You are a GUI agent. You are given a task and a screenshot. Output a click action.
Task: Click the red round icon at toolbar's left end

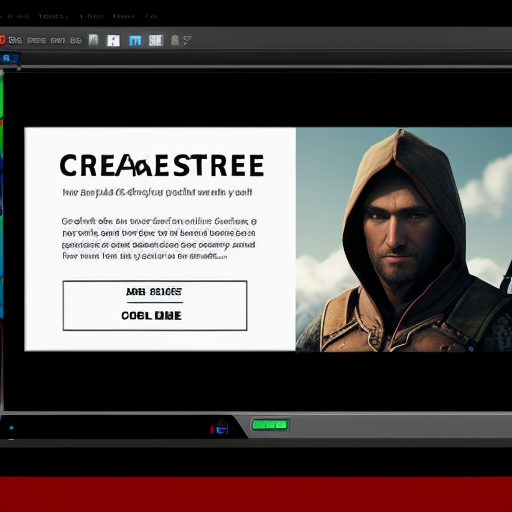coord(2,40)
